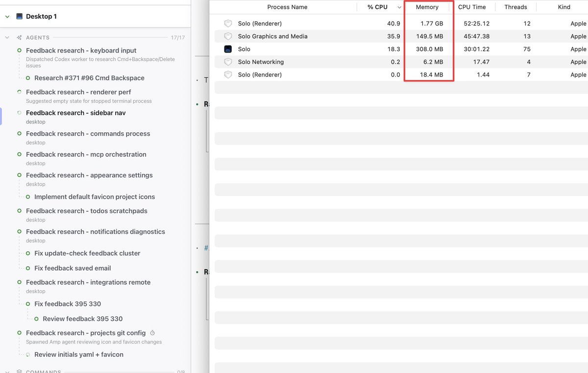Open Fix feedback saved email task

coord(73,268)
